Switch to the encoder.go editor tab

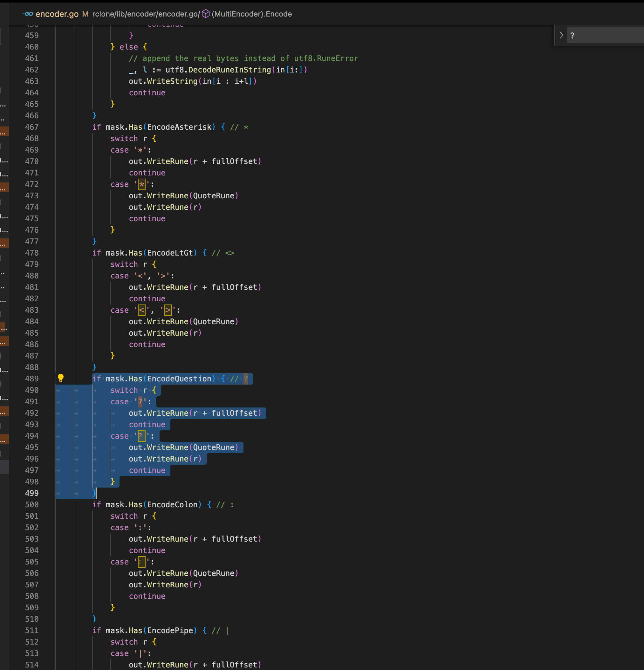click(x=57, y=14)
